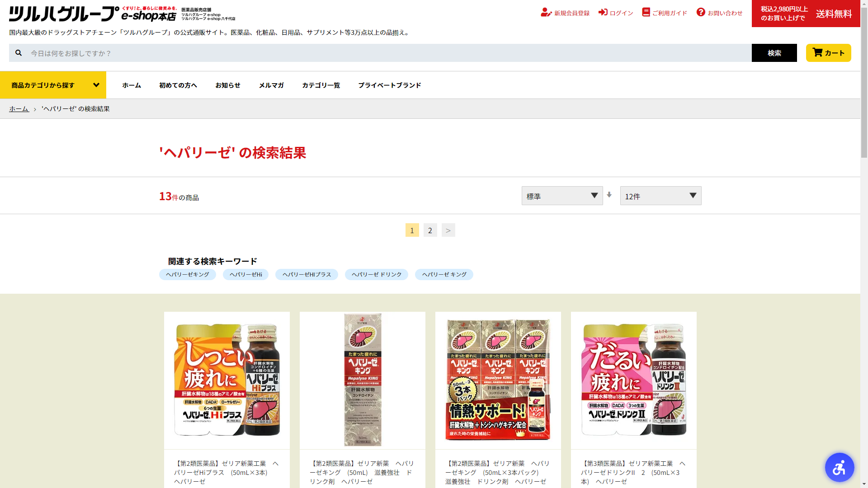The image size is (868, 488).
Task: Select the ヘパリーゼキング keyword tag
Action: click(x=187, y=274)
